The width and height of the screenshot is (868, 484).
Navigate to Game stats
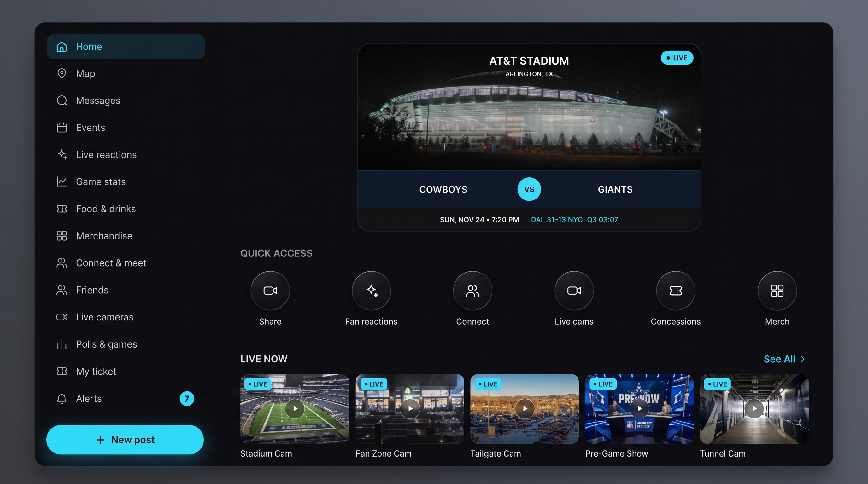[x=126, y=182]
